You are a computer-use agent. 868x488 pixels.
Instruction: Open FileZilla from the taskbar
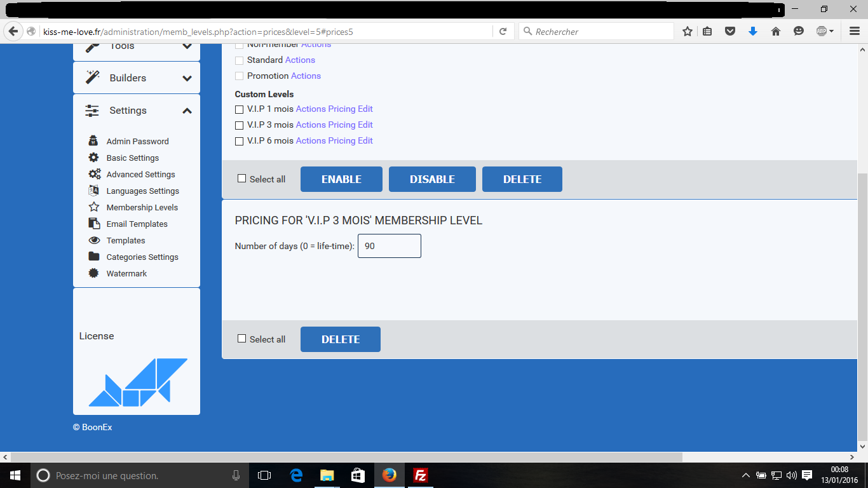click(420, 475)
